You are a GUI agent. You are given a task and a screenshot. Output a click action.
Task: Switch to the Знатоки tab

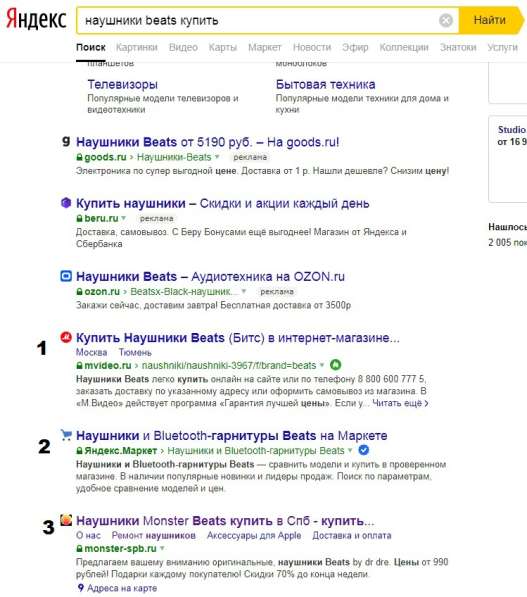click(x=458, y=47)
